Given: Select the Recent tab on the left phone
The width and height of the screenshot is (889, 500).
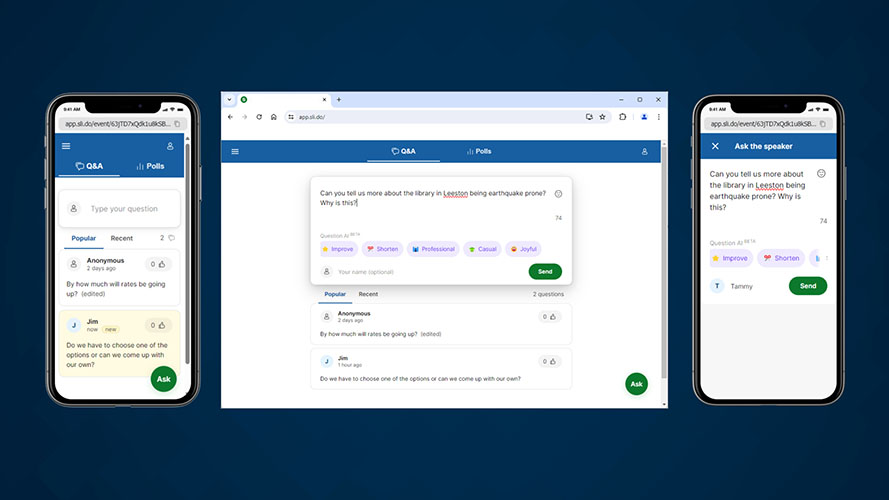Looking at the screenshot, I should [x=122, y=238].
